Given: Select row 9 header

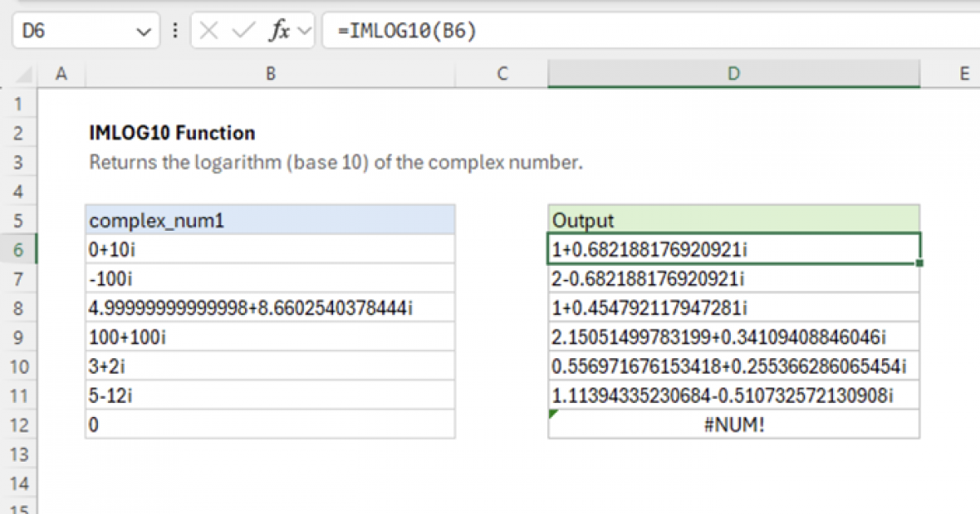Looking at the screenshot, I should 20,337.
